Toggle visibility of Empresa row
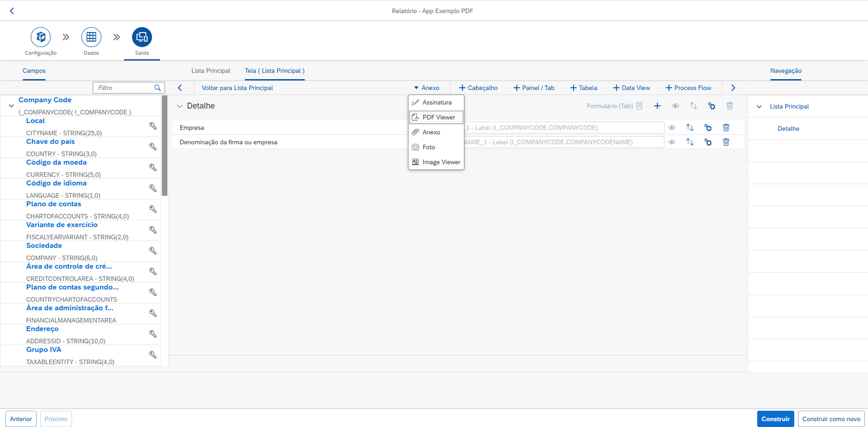868x427 pixels. point(672,128)
